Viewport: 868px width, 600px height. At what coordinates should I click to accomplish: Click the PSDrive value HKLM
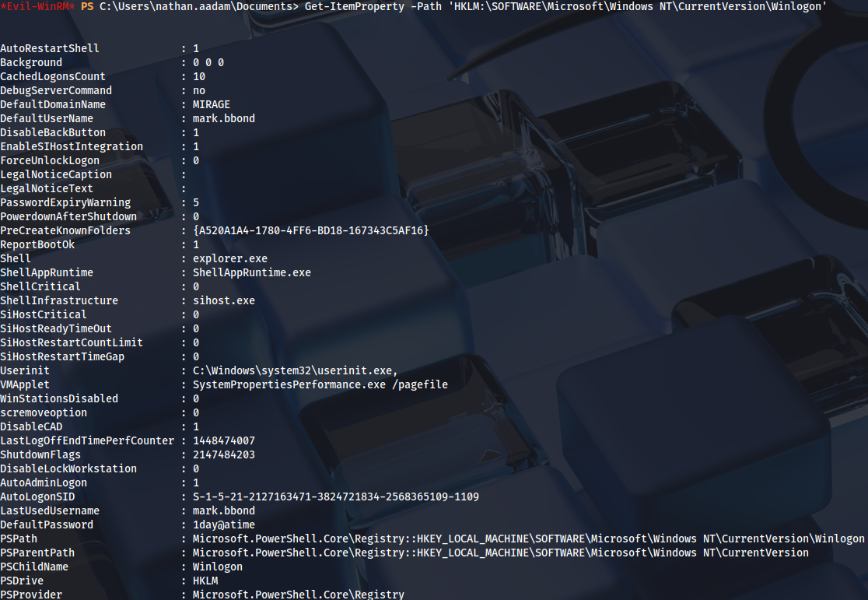[x=205, y=581]
